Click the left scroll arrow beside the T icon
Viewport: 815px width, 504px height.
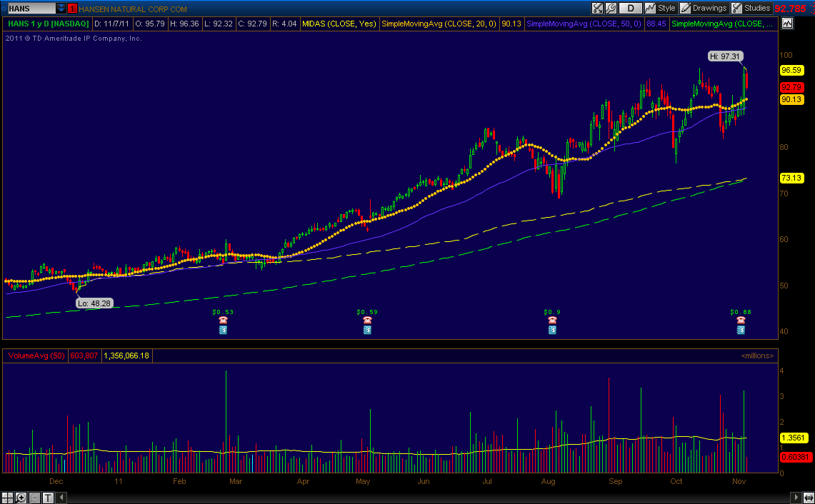[x=61, y=498]
